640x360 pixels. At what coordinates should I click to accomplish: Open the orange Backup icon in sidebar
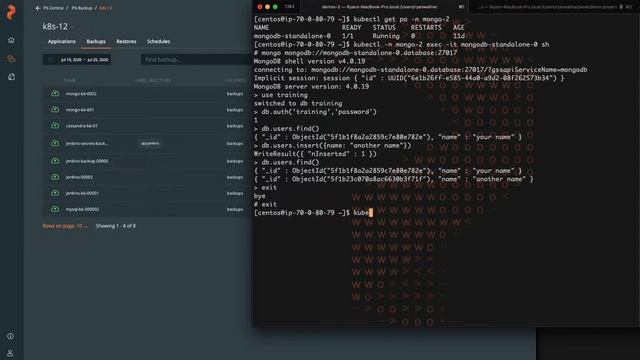11,58
